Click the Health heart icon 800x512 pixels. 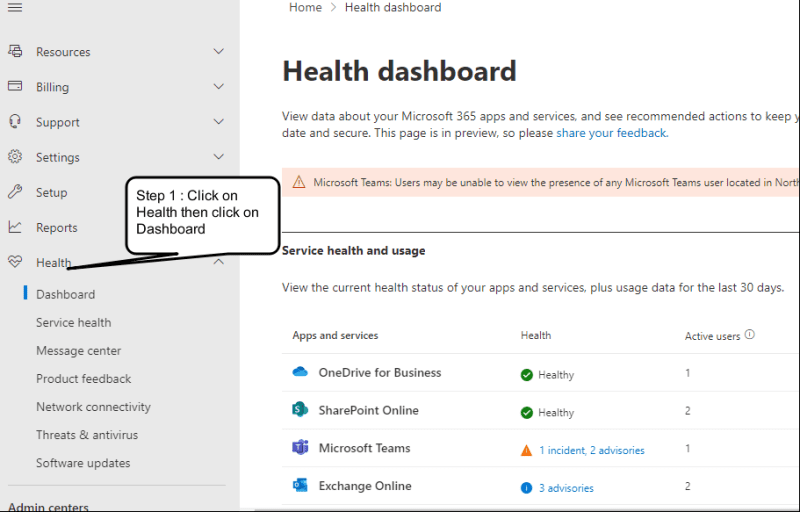click(x=15, y=262)
